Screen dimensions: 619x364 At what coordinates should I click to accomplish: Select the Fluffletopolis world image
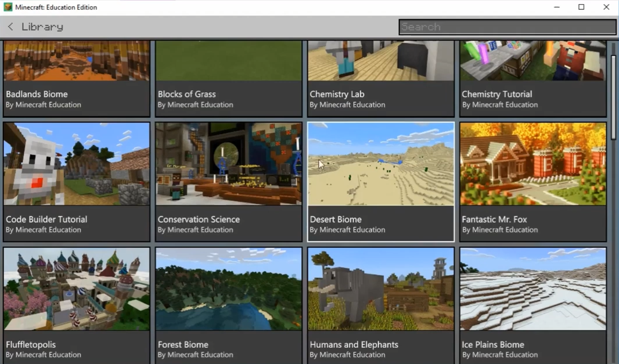pyautogui.click(x=77, y=289)
